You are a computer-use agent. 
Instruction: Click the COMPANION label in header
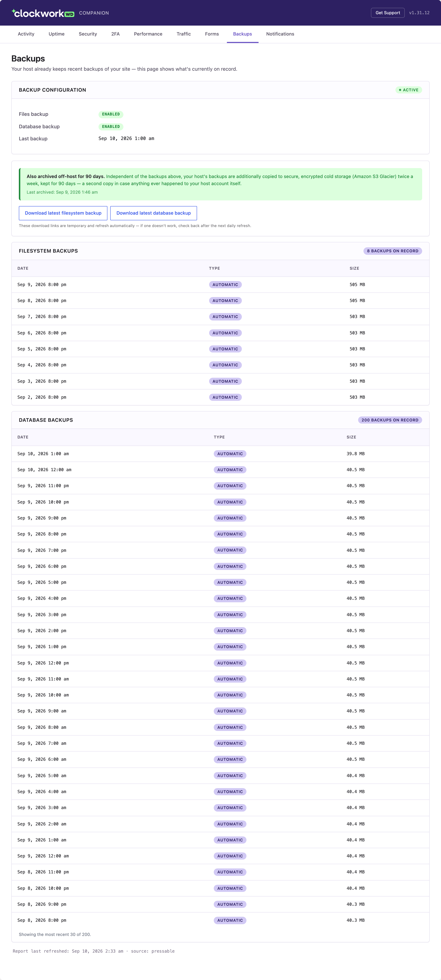tap(94, 13)
